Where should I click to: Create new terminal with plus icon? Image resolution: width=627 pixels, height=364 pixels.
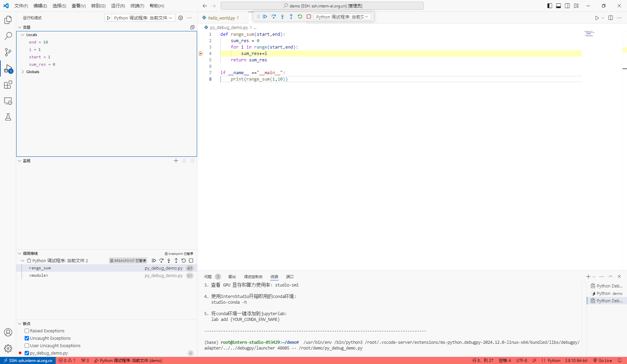coord(588,276)
